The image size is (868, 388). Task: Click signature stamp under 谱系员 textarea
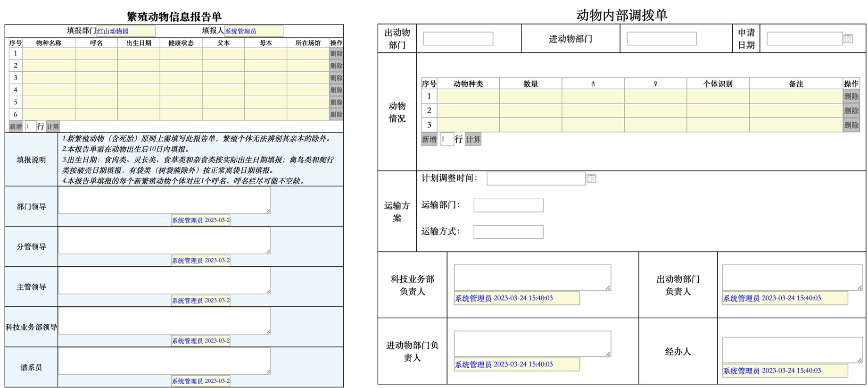pyautogui.click(x=200, y=381)
